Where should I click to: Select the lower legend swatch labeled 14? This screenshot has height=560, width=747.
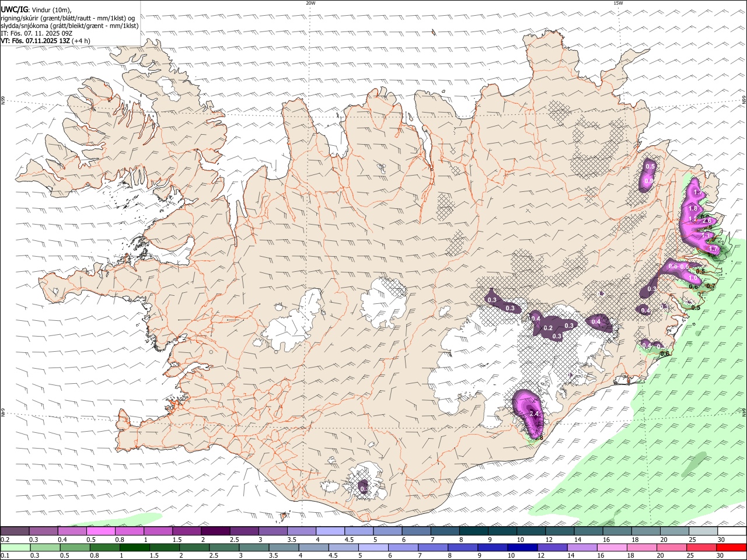582,547
